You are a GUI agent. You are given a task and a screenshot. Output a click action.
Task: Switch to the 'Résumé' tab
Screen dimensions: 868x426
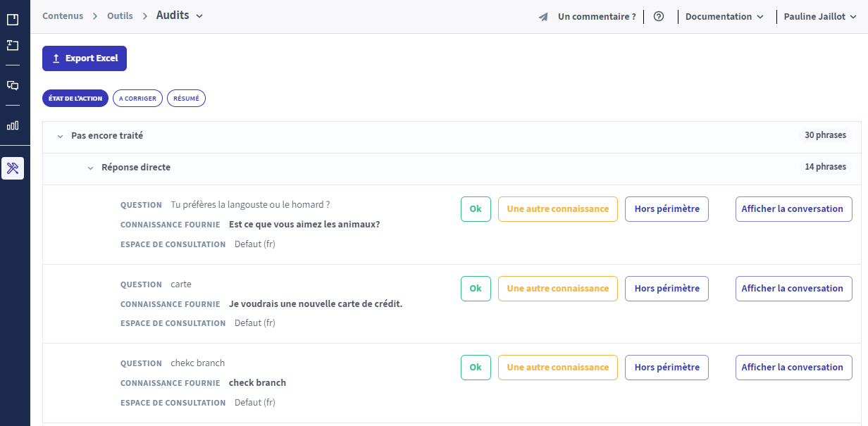(186, 99)
